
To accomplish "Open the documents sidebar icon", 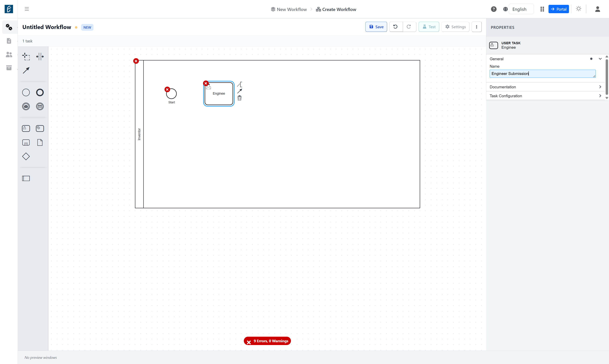I will point(9,41).
